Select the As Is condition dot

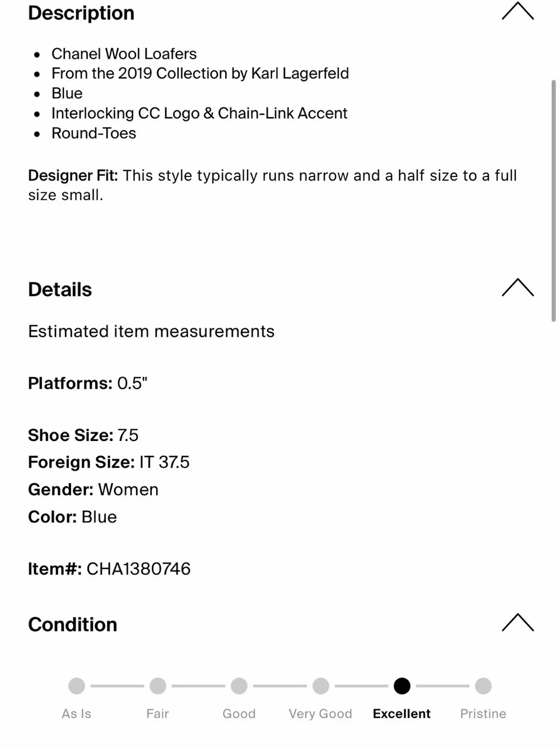click(77, 686)
